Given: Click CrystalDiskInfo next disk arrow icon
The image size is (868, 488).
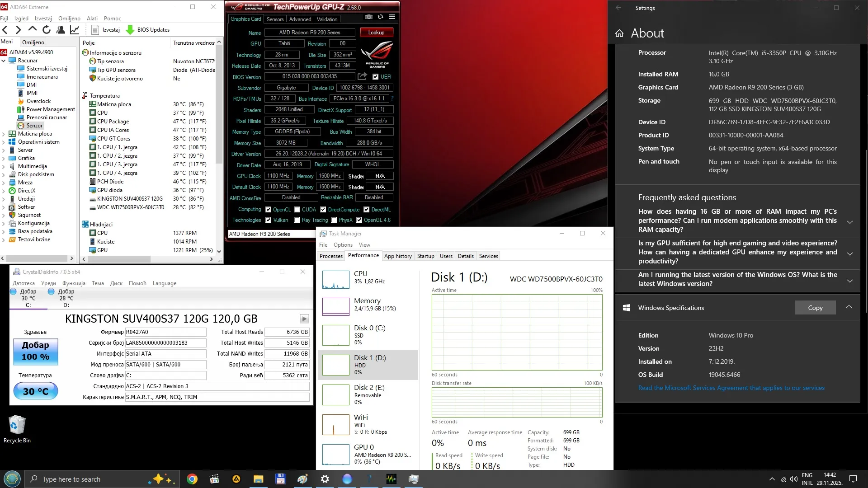Looking at the screenshot, I should 304,319.
